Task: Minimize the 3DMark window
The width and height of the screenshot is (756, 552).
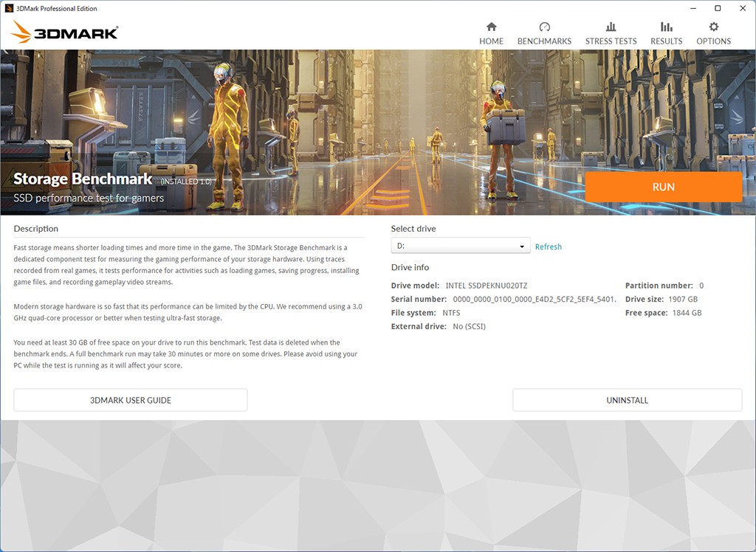Action: pos(693,8)
